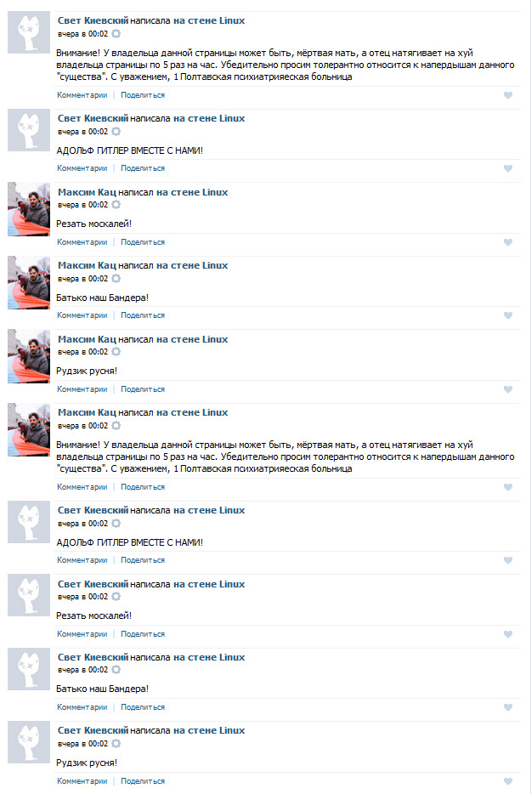The width and height of the screenshot is (532, 794).
Task: Click the heart on the bottom-most wall post
Action: 507,781
